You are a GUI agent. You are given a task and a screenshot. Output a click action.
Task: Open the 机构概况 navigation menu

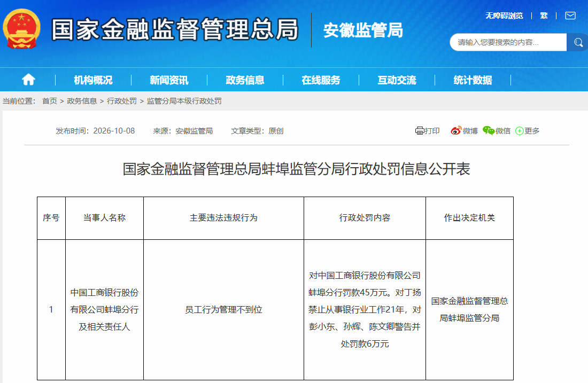[x=93, y=80]
